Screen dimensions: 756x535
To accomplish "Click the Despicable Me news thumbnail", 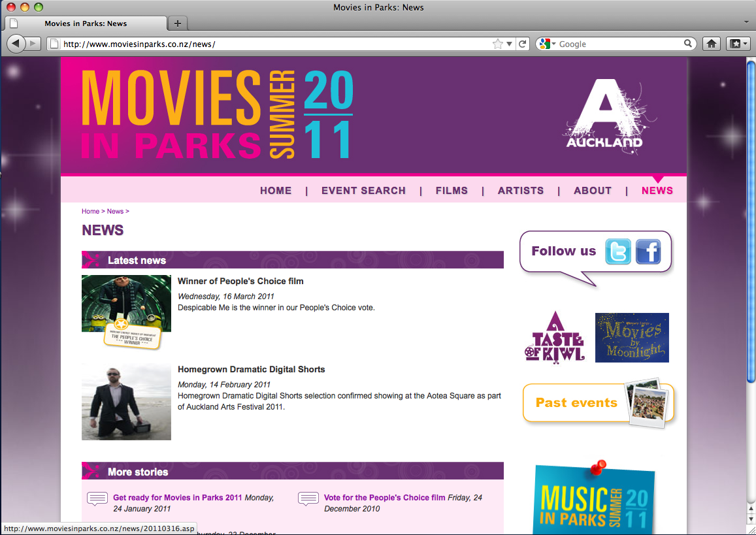I will coord(126,312).
